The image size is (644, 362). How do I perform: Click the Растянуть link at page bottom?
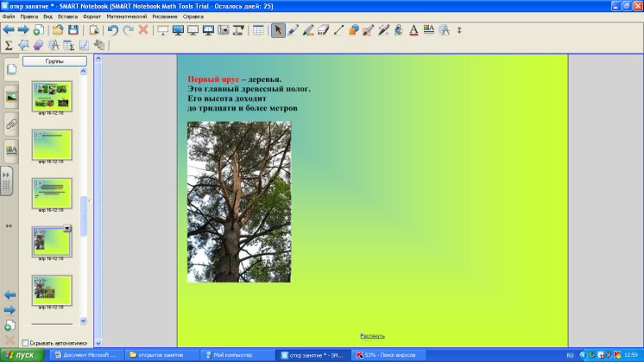(373, 336)
